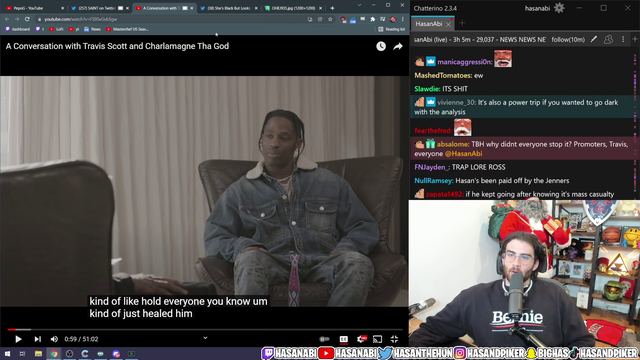Image resolution: width=640 pixels, height=360 pixels.
Task: Add video to Watch Later clock icon
Action: [x=381, y=47]
